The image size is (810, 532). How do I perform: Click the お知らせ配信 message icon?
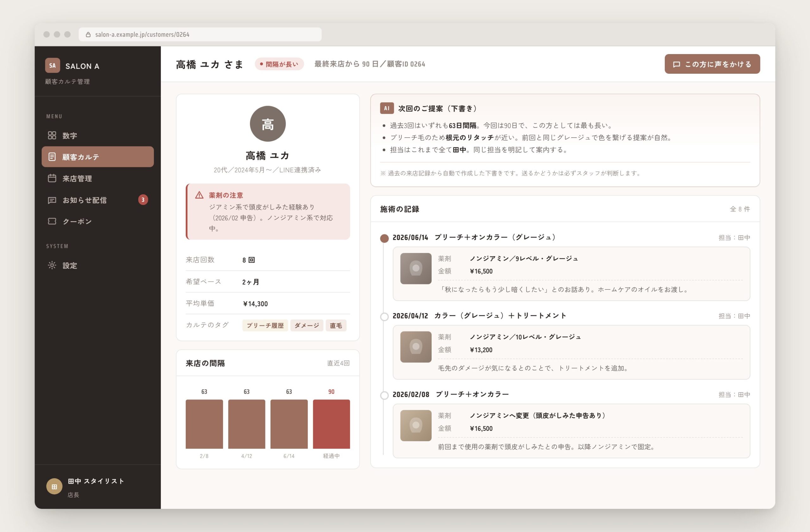[52, 200]
